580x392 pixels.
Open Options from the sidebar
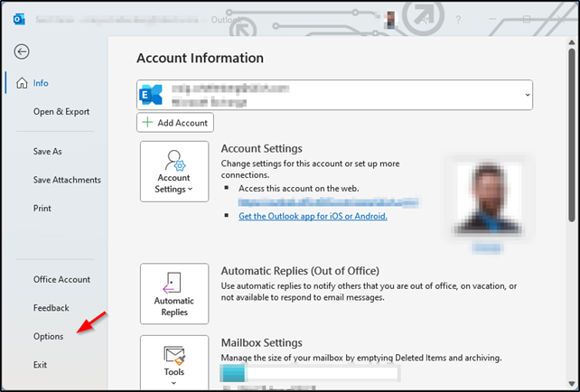pyautogui.click(x=49, y=337)
